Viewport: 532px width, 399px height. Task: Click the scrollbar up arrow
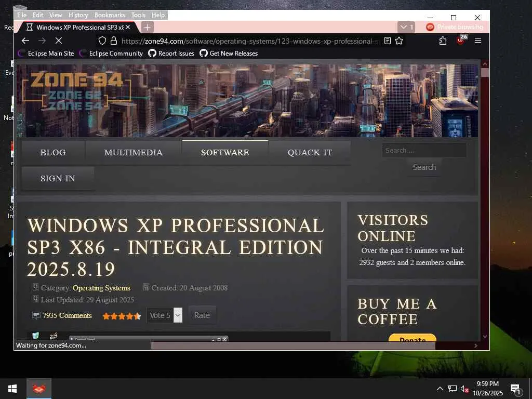click(x=485, y=63)
